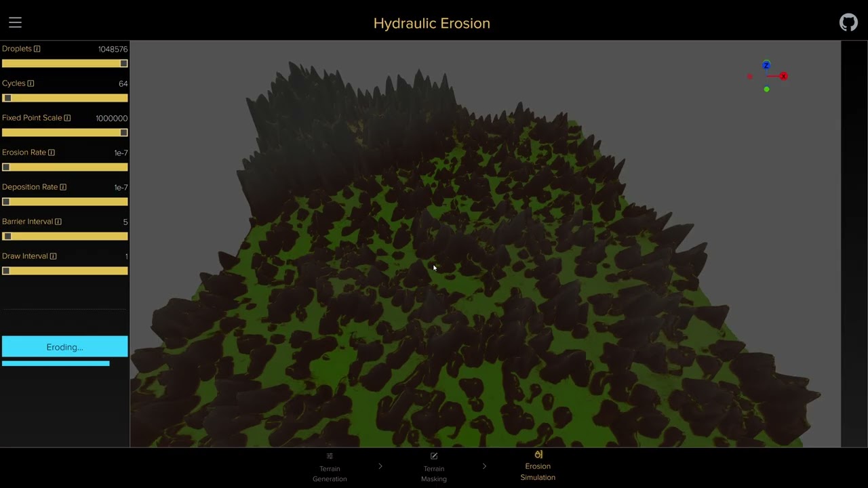Show info for Deposition Rate

click(x=63, y=187)
